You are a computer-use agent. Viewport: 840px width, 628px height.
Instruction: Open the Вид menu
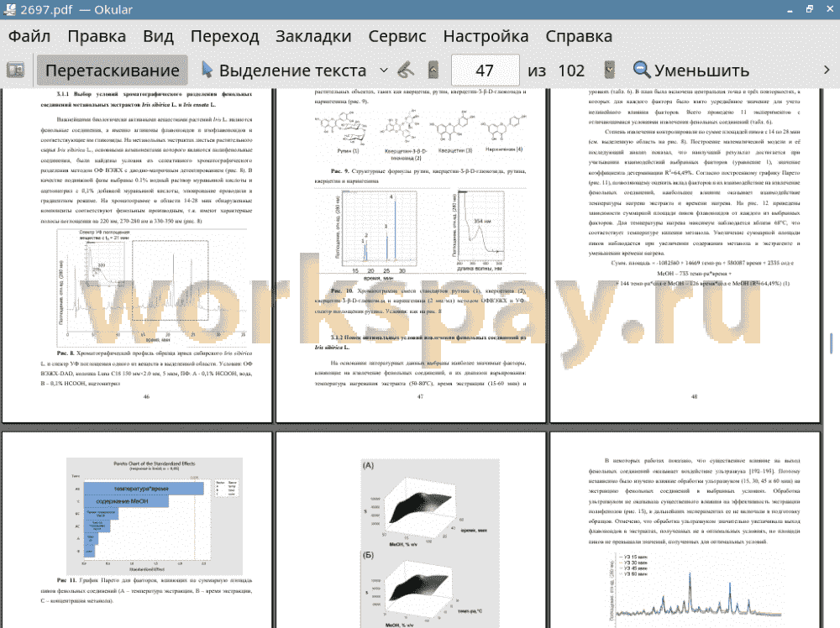(x=159, y=36)
